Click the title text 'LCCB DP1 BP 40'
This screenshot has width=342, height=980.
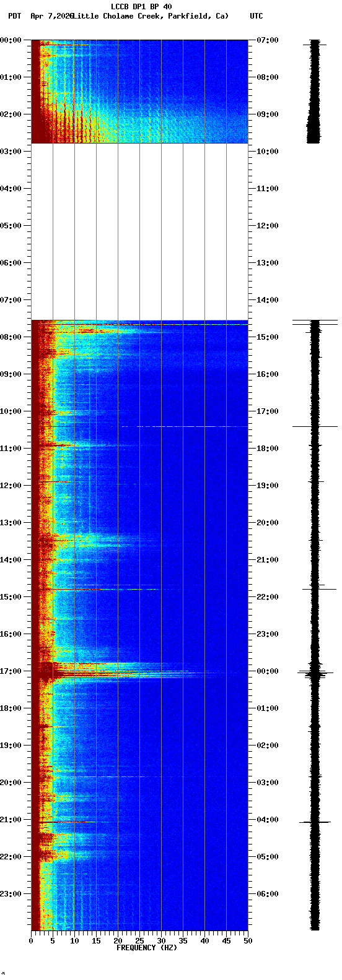point(141,7)
